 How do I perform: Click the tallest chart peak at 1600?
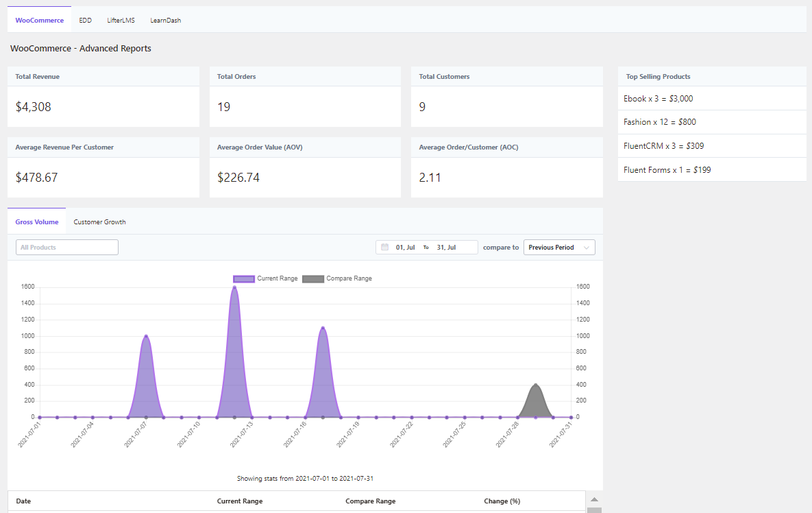[x=234, y=288]
